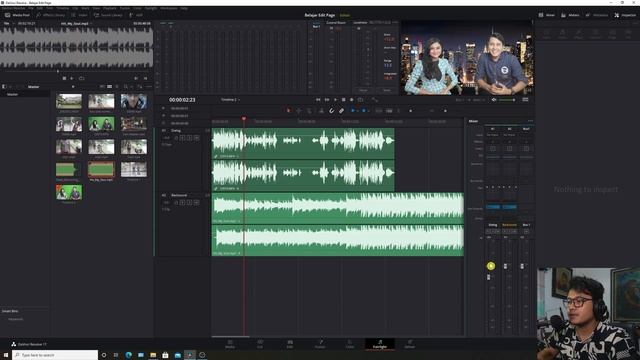
Task: Open the marker color dropdown arrow
Action: point(368,111)
